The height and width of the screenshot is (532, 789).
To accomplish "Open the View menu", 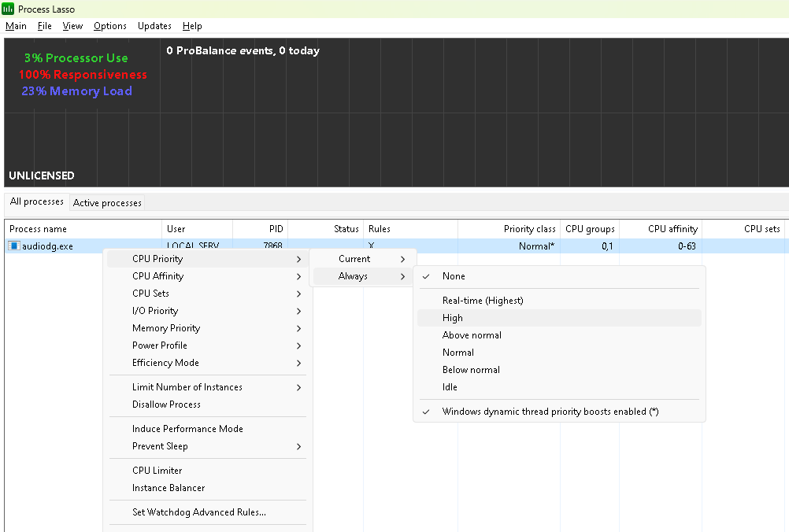I will coord(72,26).
